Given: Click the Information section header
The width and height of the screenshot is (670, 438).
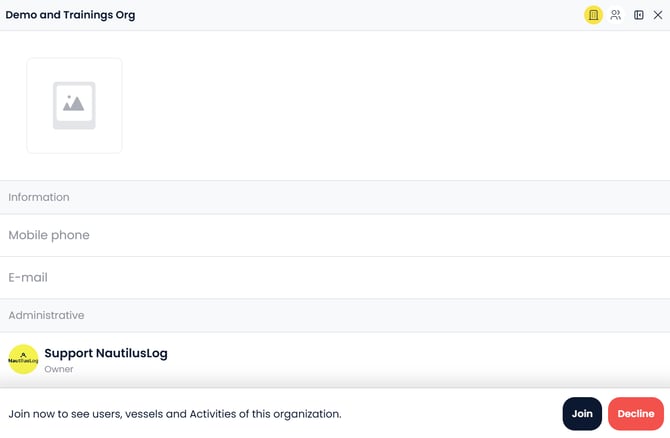Looking at the screenshot, I should 39,197.
